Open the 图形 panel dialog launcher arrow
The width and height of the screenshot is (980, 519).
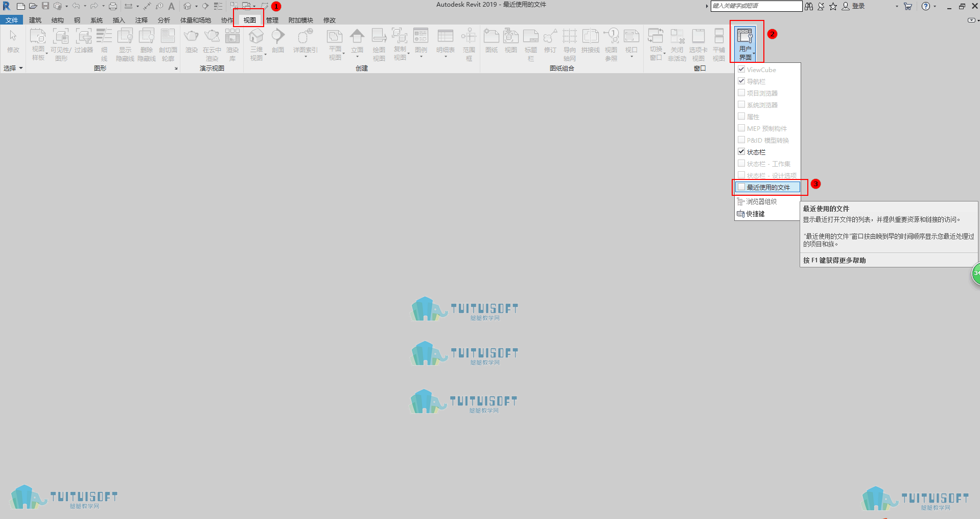[x=176, y=69]
